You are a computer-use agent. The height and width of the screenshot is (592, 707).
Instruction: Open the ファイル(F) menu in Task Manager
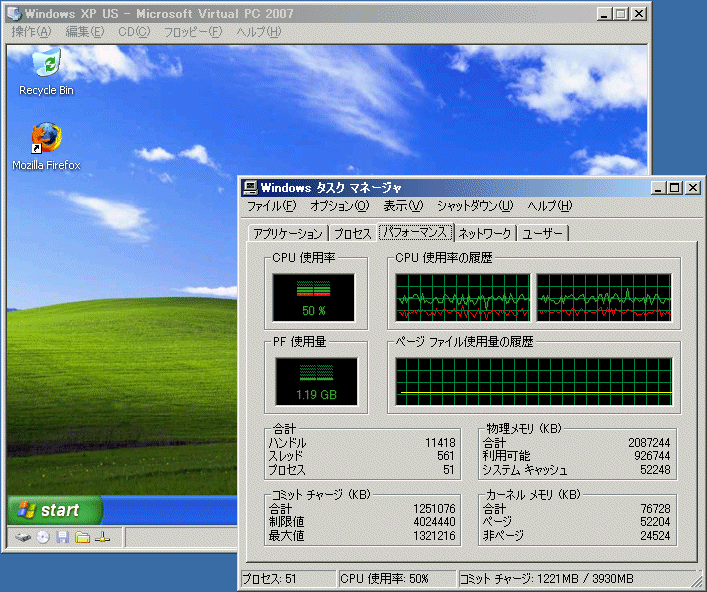click(271, 206)
